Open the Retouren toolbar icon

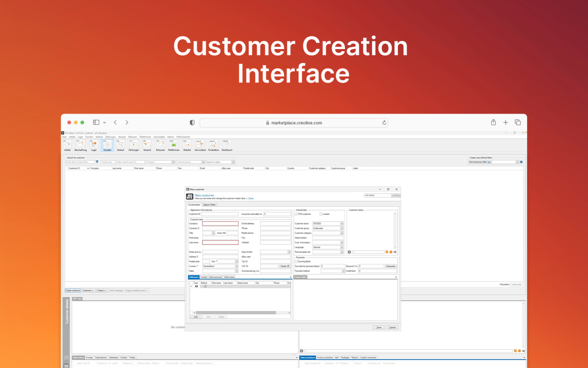click(x=160, y=145)
